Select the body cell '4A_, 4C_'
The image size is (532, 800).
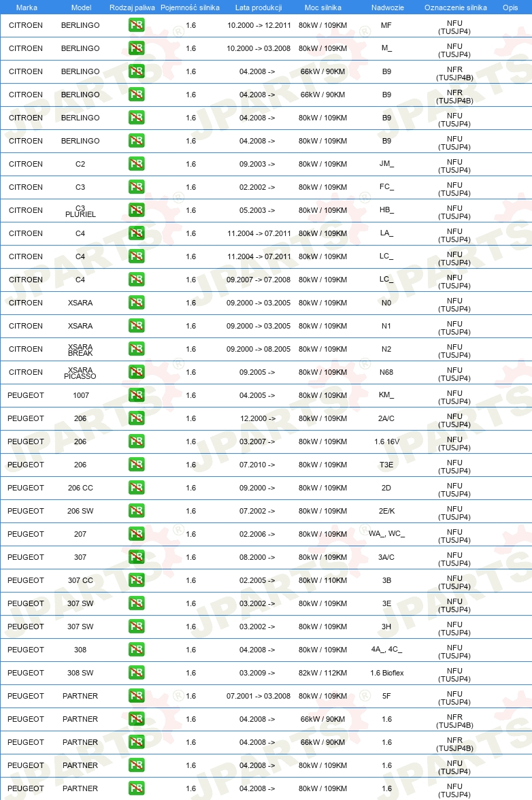pos(386,650)
